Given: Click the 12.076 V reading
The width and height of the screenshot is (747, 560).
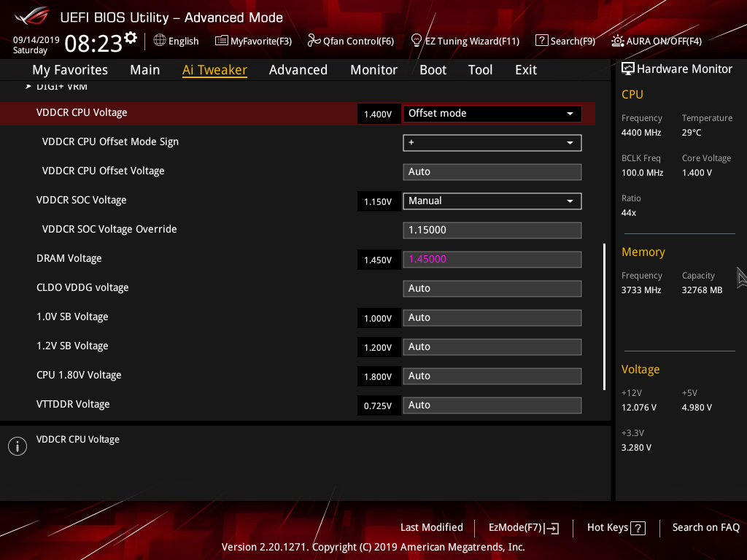Looking at the screenshot, I should coord(639,408).
